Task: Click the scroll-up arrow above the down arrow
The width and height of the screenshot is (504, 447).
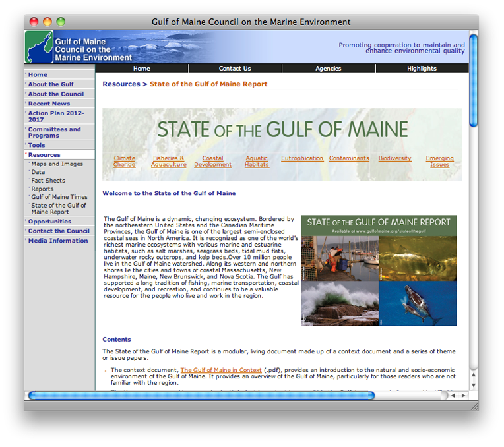Action: (x=473, y=375)
